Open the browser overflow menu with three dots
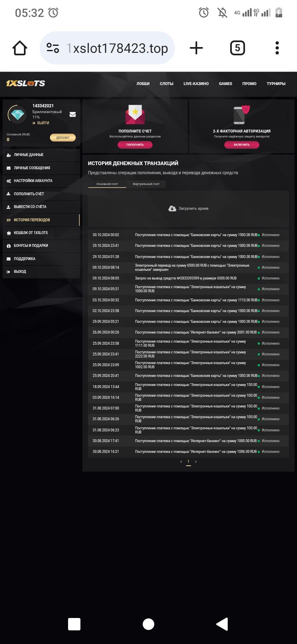Screen dimensions: 297x644 277,48
